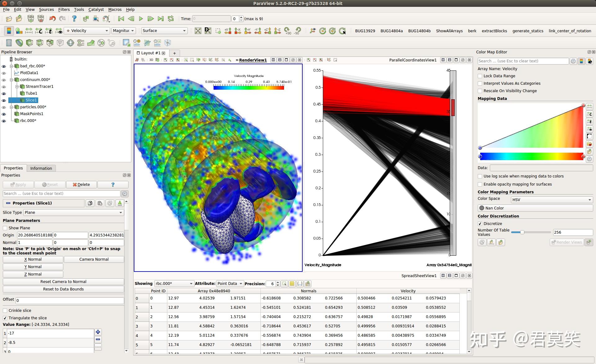Viewport: 596px width, 364px height.
Task: Click the Reset Camera icon
Action: click(x=198, y=31)
